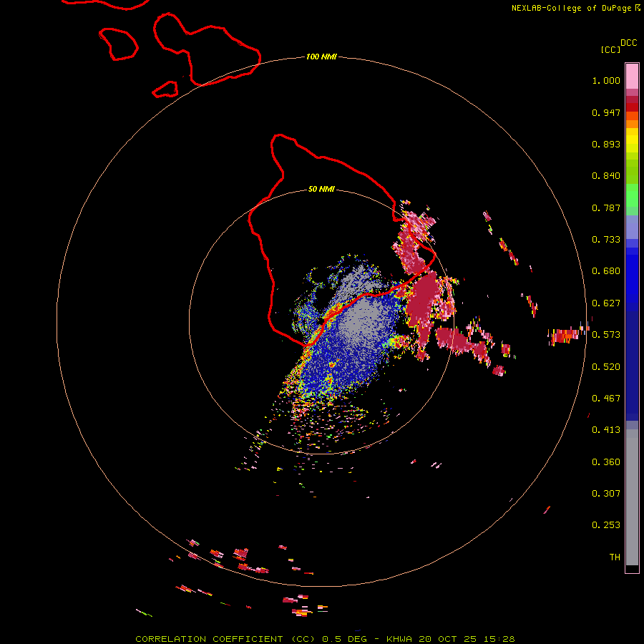Viewport: 644px width, 644px height.
Task: Select the 0.680 scale value
Action: (606, 271)
